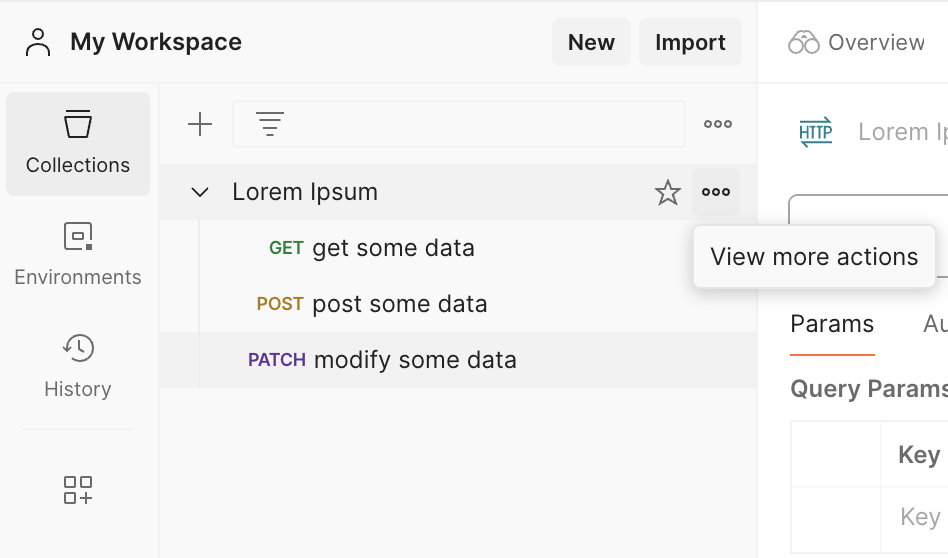Star the Lorem Ipsum collection
Viewport: 948px width, 558px height.
667,192
